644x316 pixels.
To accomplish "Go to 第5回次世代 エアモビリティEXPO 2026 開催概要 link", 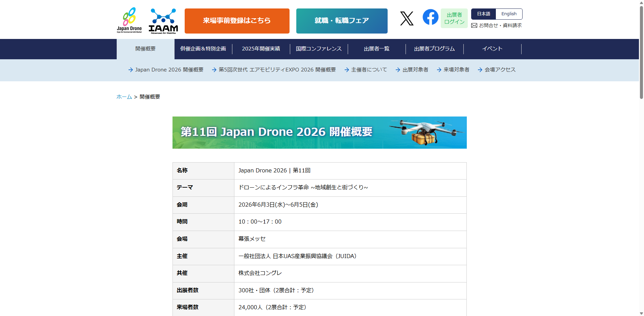I will pos(277,70).
